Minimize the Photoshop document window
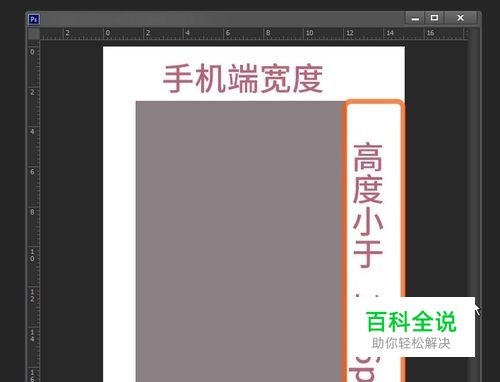 pyautogui.click(x=415, y=18)
